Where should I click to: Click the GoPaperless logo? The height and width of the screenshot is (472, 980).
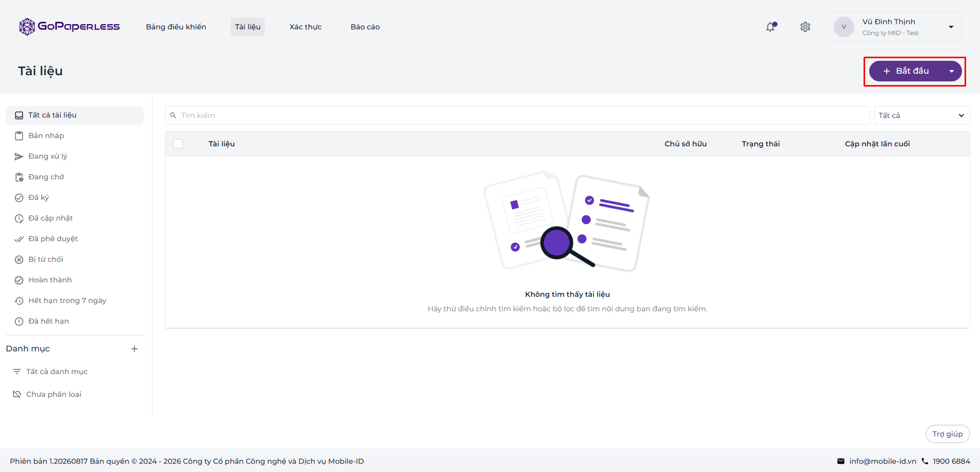tap(69, 26)
